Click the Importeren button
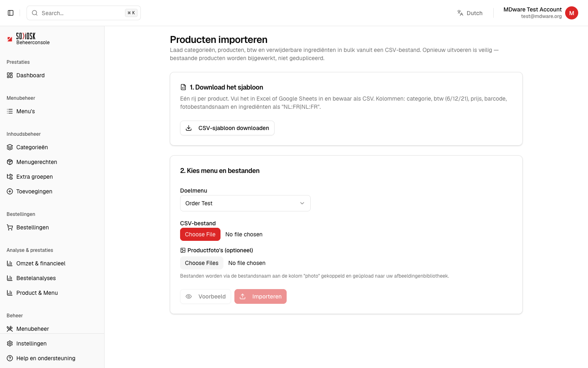Viewport: 588px width, 368px height. pyautogui.click(x=261, y=296)
